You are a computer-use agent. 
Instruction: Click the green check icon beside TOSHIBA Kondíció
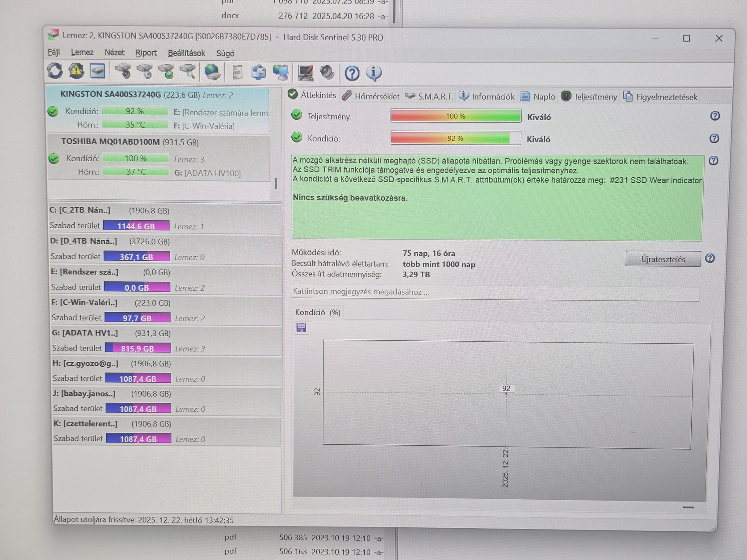pyautogui.click(x=54, y=159)
